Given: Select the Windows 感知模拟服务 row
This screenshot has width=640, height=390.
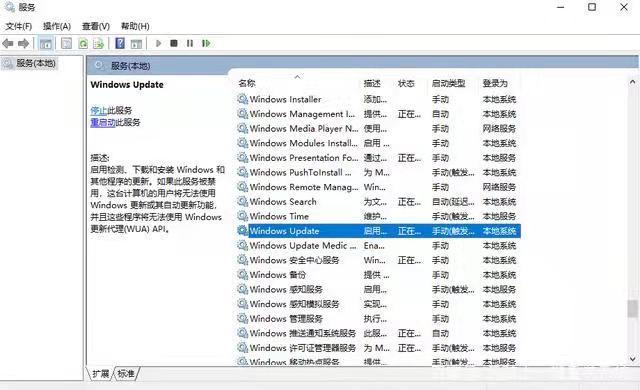Looking at the screenshot, I should coord(378,304).
